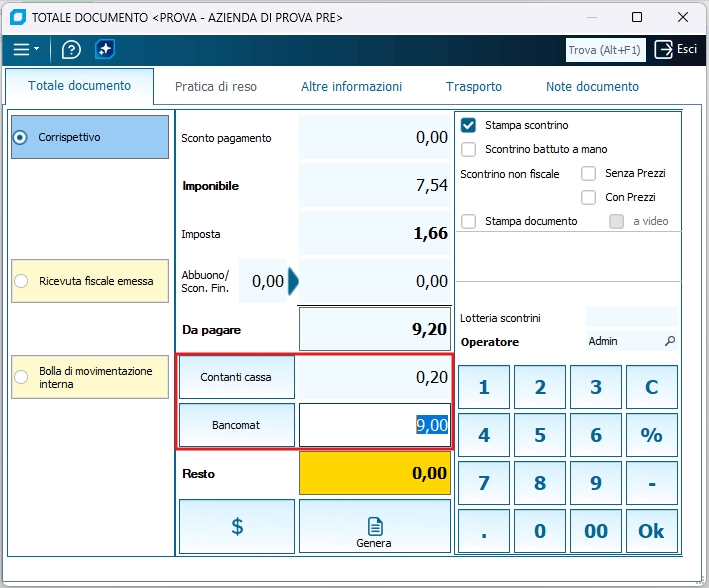Click the yellow Resto amount box

click(375, 473)
